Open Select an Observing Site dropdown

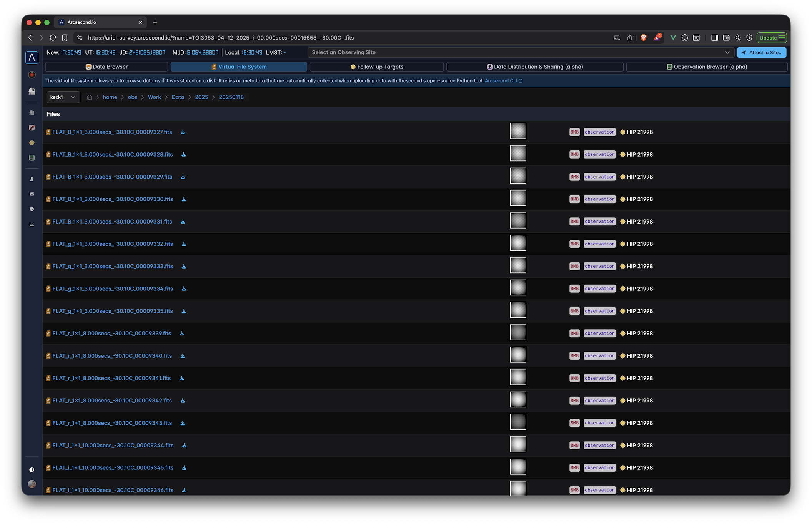[x=521, y=52]
